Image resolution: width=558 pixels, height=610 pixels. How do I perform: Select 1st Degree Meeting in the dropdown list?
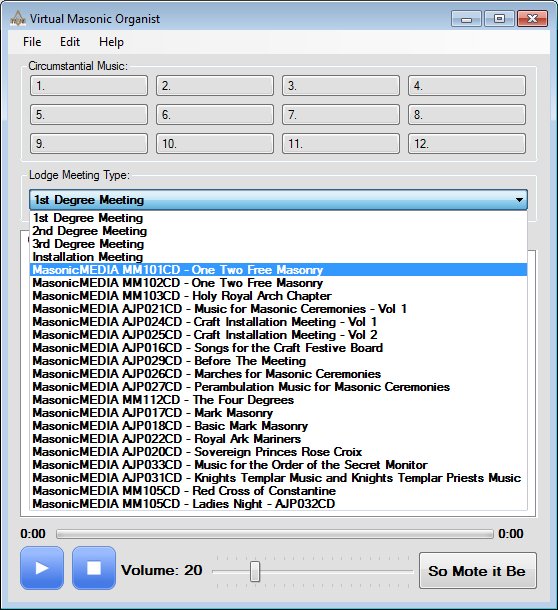tap(278, 218)
